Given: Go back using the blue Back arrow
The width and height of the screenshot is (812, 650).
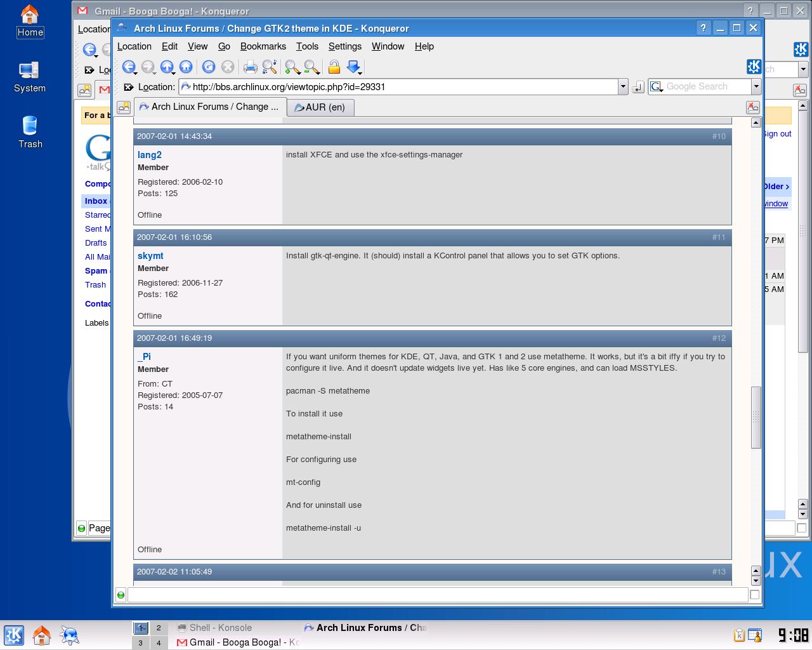Looking at the screenshot, I should coord(129,67).
